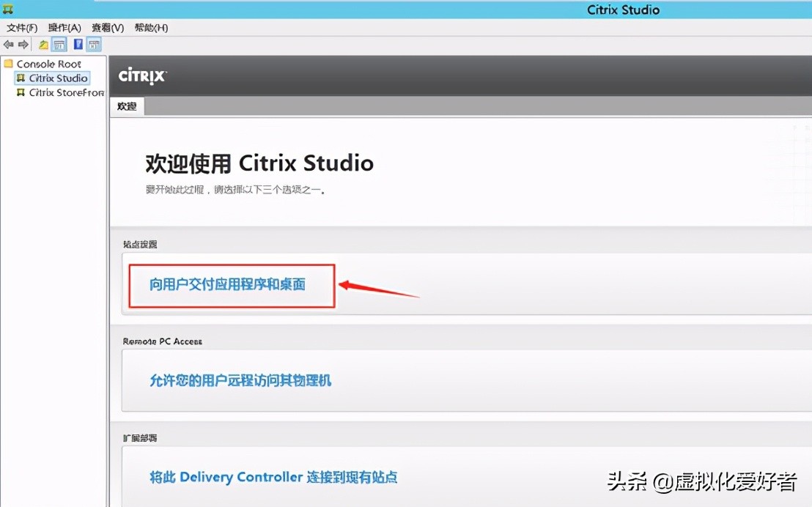Open Help via the blue question-mark icon
The height and width of the screenshot is (507, 812).
pos(78,45)
